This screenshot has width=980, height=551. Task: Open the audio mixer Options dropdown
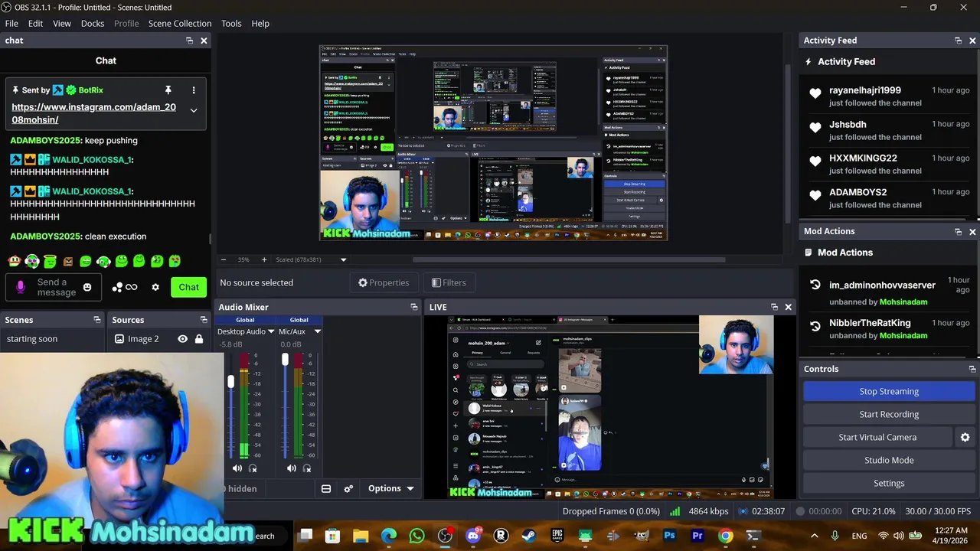[390, 488]
